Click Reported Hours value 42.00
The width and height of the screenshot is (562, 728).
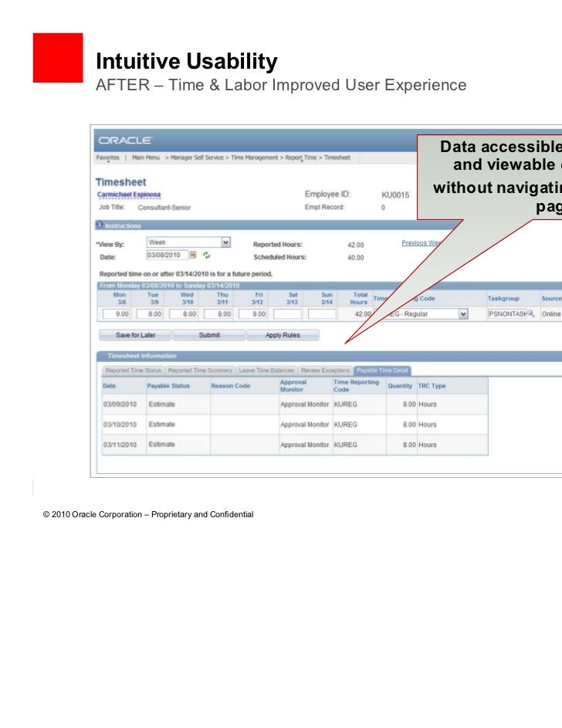point(356,245)
